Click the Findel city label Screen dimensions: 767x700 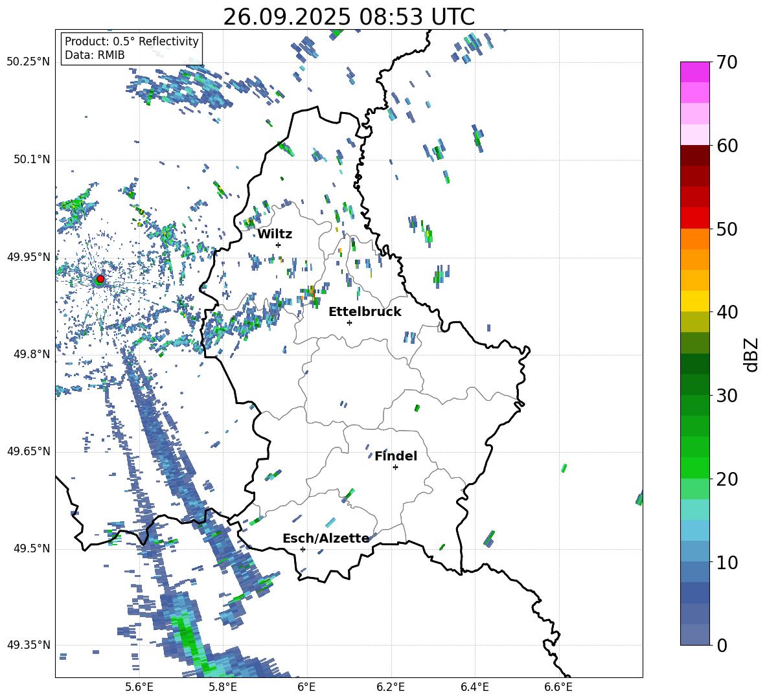tap(396, 456)
